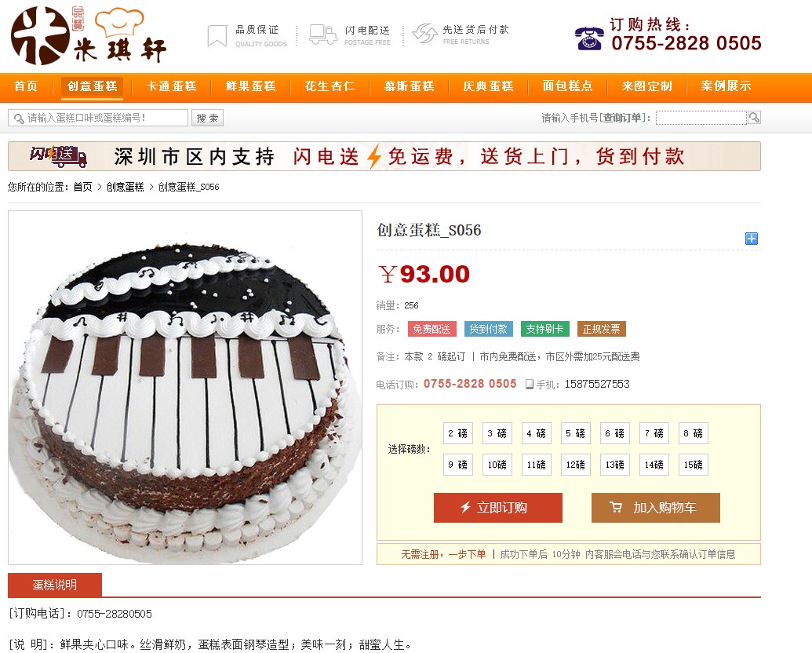Click the blue plus icon beside product title
The width and height of the screenshot is (812, 653).
pos(751,239)
